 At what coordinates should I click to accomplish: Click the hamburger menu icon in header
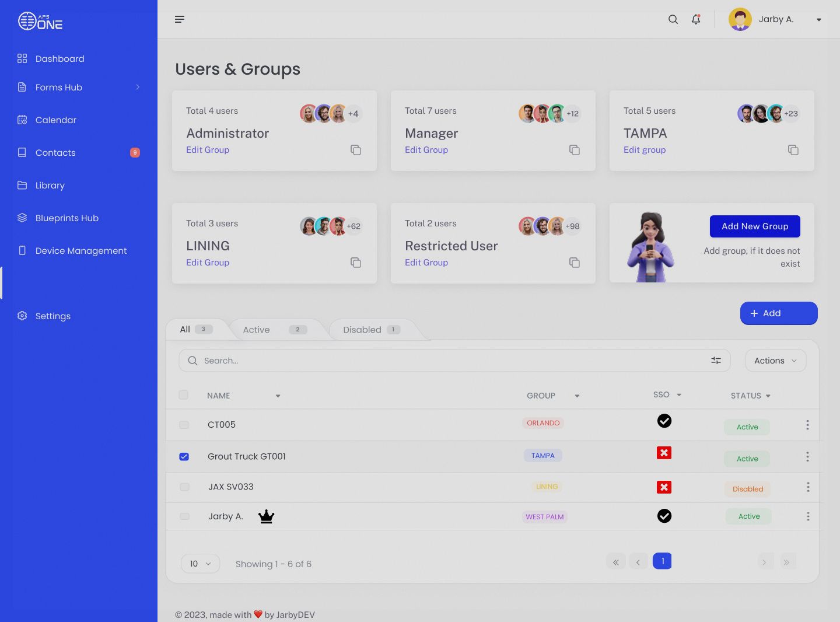[x=180, y=19]
